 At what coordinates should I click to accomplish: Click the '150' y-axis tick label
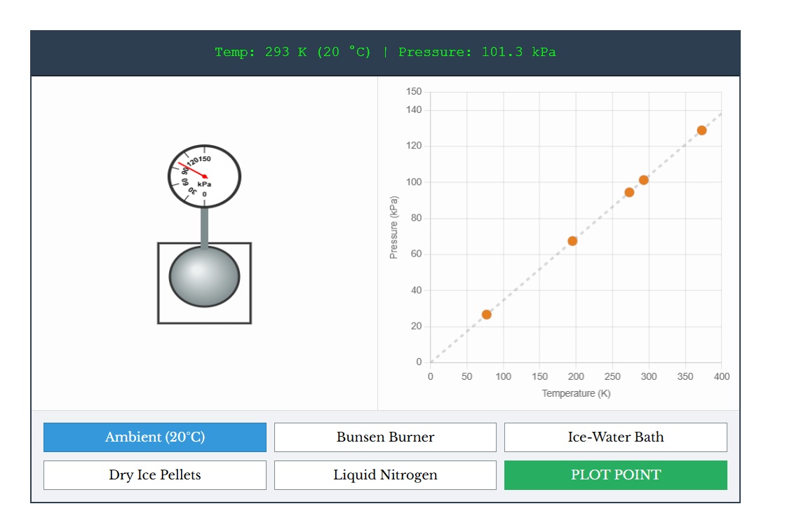tap(414, 91)
